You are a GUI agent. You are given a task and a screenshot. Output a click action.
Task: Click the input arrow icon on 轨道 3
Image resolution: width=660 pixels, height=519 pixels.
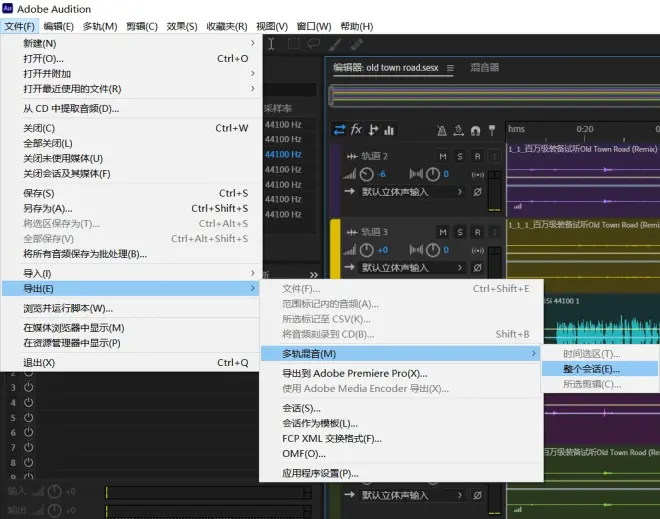(x=349, y=267)
